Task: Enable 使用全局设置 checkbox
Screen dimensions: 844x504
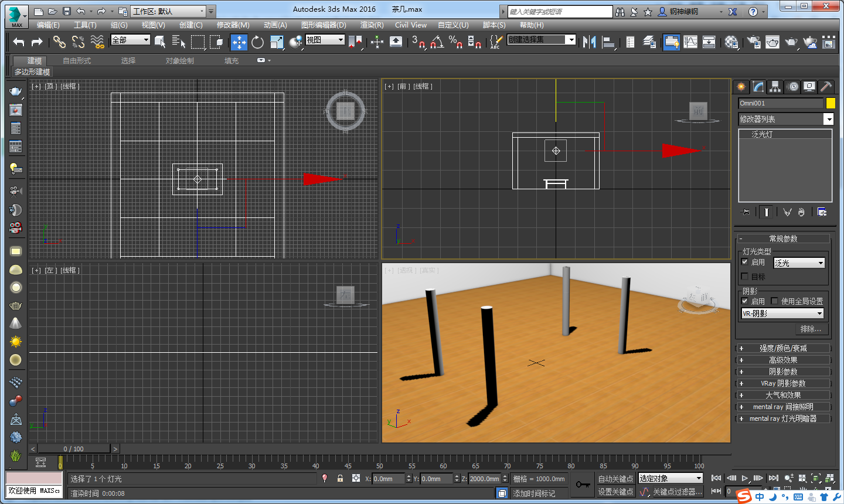Action: pyautogui.click(x=774, y=301)
